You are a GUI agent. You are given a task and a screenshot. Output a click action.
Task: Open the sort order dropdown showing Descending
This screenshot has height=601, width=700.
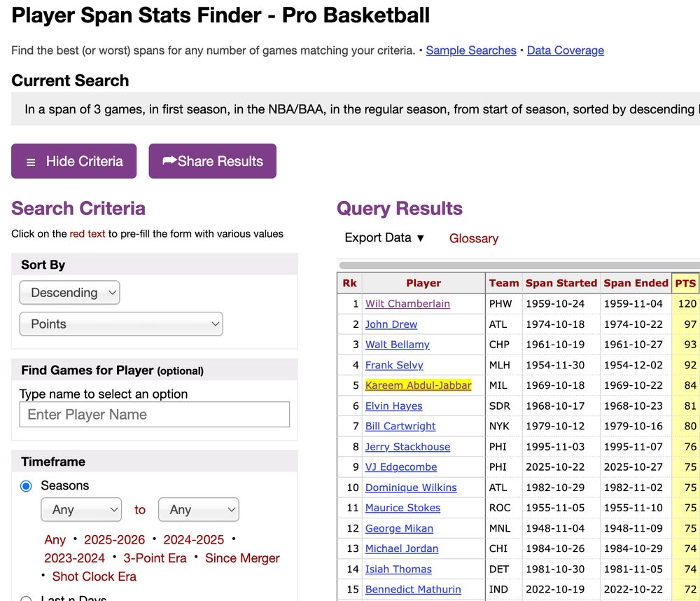(69, 293)
